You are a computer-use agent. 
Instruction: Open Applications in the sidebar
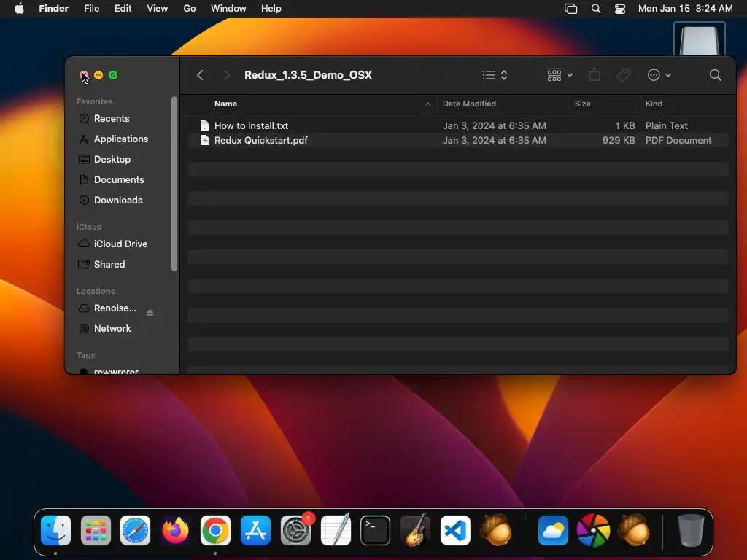tap(120, 139)
